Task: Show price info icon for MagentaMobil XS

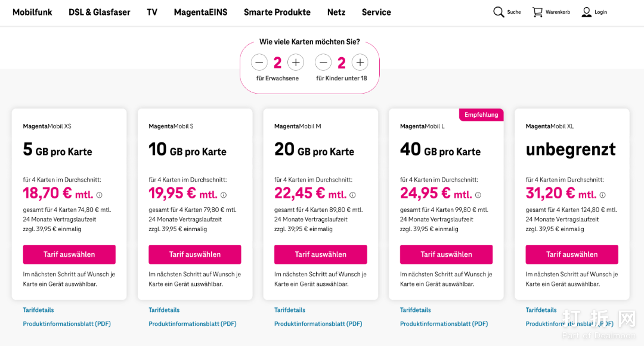Action: pyautogui.click(x=100, y=195)
